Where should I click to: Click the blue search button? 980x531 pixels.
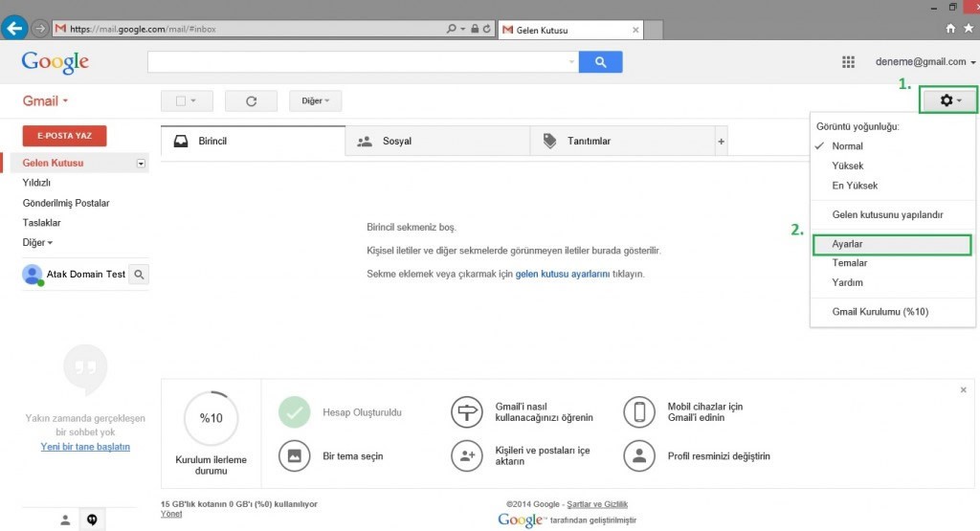(x=600, y=62)
